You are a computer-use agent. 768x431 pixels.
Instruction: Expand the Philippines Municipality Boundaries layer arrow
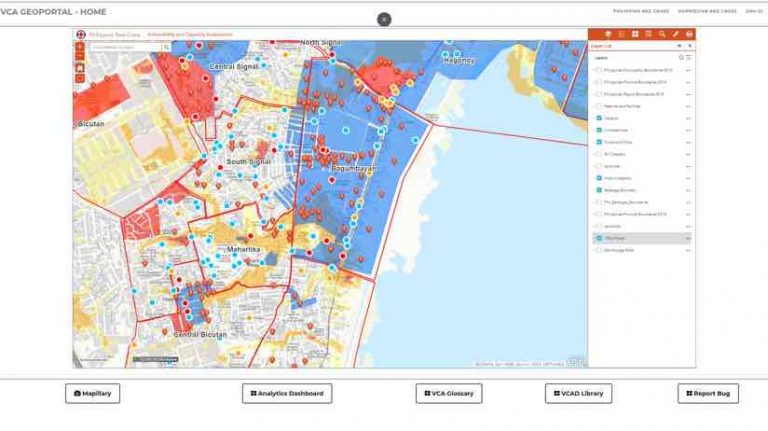click(x=594, y=70)
